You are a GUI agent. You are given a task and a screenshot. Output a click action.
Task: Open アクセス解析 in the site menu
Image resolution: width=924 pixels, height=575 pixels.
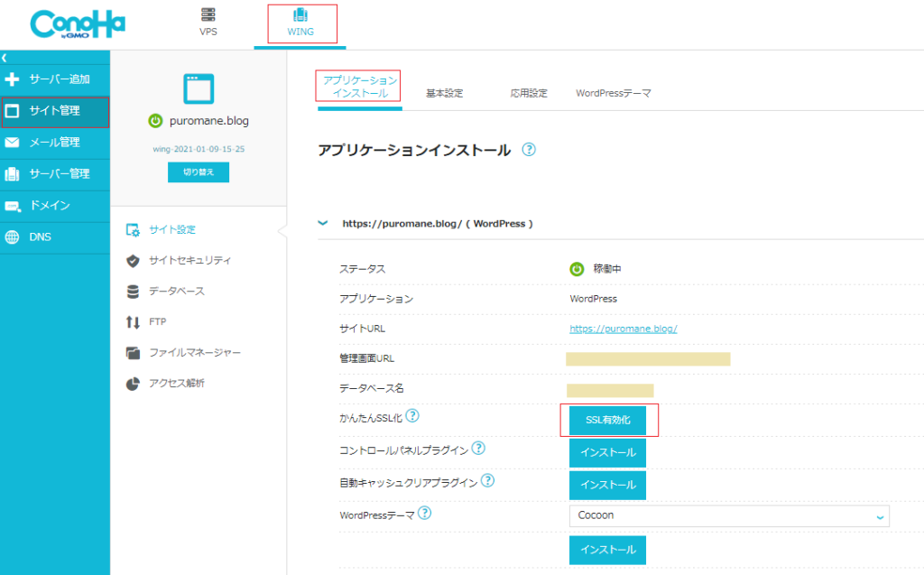[x=177, y=384]
